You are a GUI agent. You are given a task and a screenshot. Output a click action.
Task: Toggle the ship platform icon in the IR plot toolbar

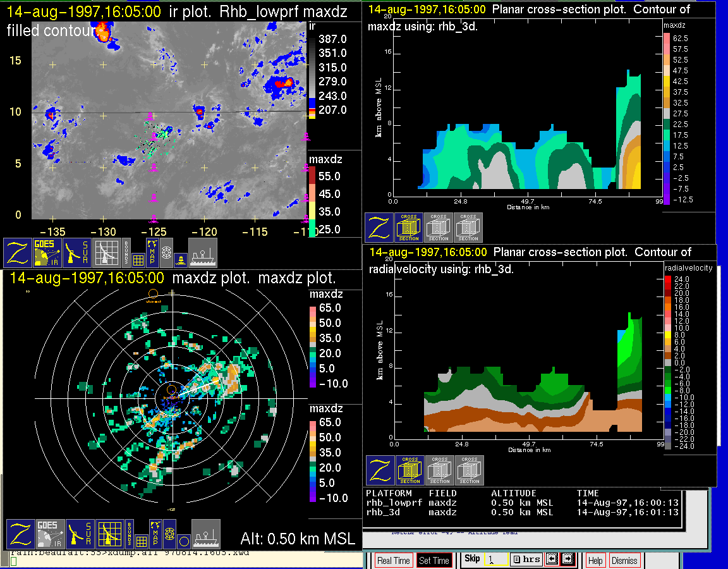tap(203, 252)
